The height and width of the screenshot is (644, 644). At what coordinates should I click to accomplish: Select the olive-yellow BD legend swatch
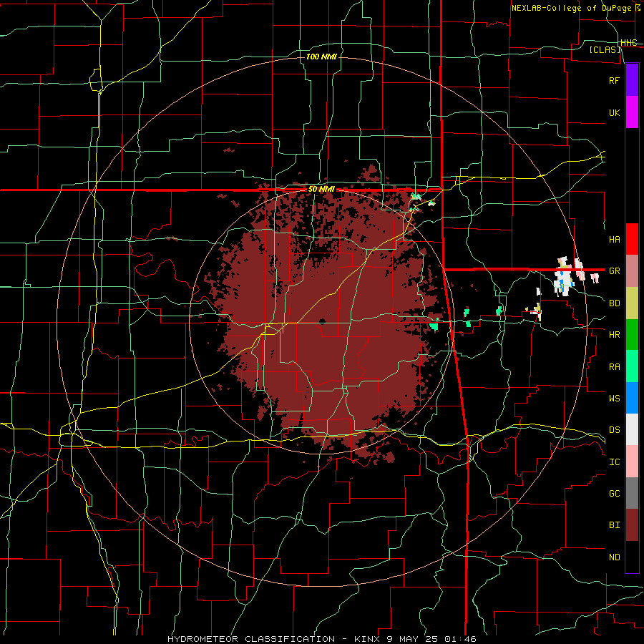click(x=632, y=303)
